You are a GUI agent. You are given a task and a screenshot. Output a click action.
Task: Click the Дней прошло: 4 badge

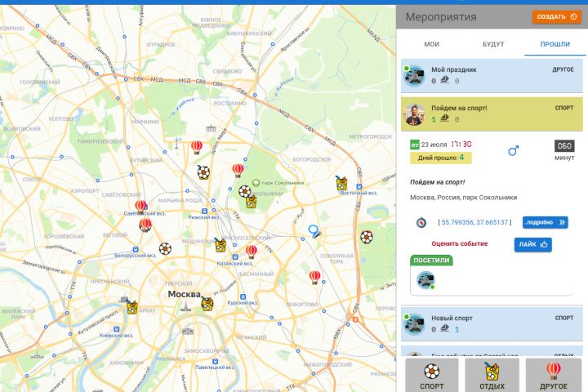(441, 158)
